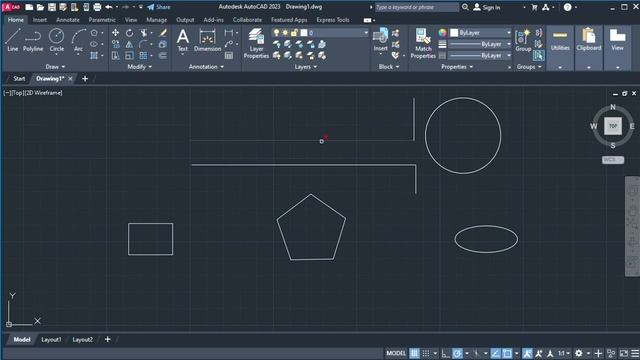Toggle 2D object snap in status bar
Screen dimensions: 640x360
[x=507, y=353]
